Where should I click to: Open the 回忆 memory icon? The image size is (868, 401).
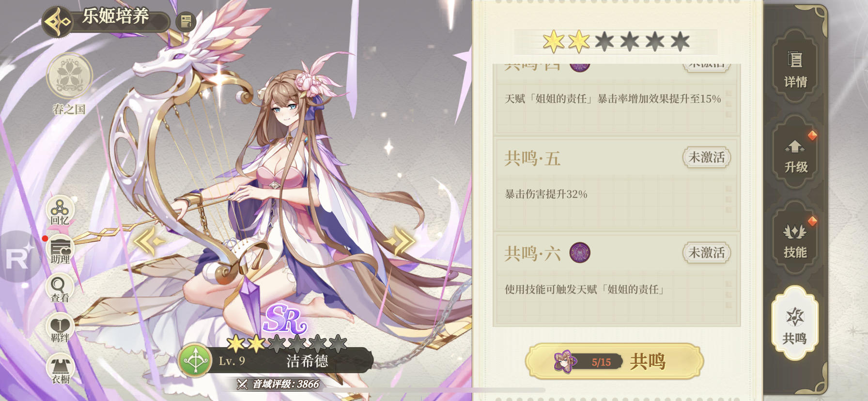tap(60, 211)
